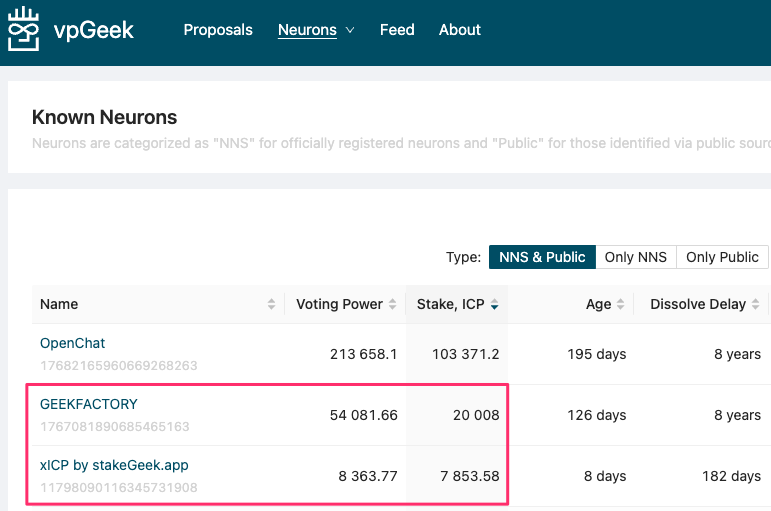Go to the Feed page
The height and width of the screenshot is (511, 771).
[397, 30]
